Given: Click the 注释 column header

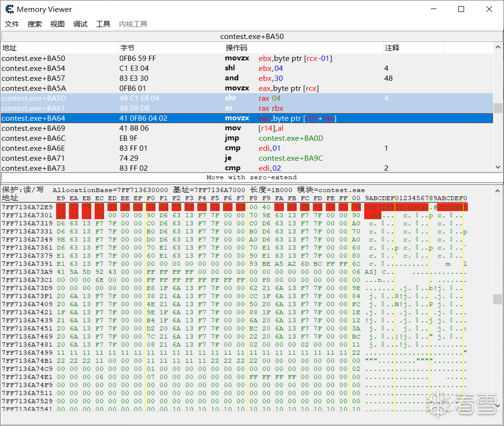Looking at the screenshot, I should pos(413,48).
